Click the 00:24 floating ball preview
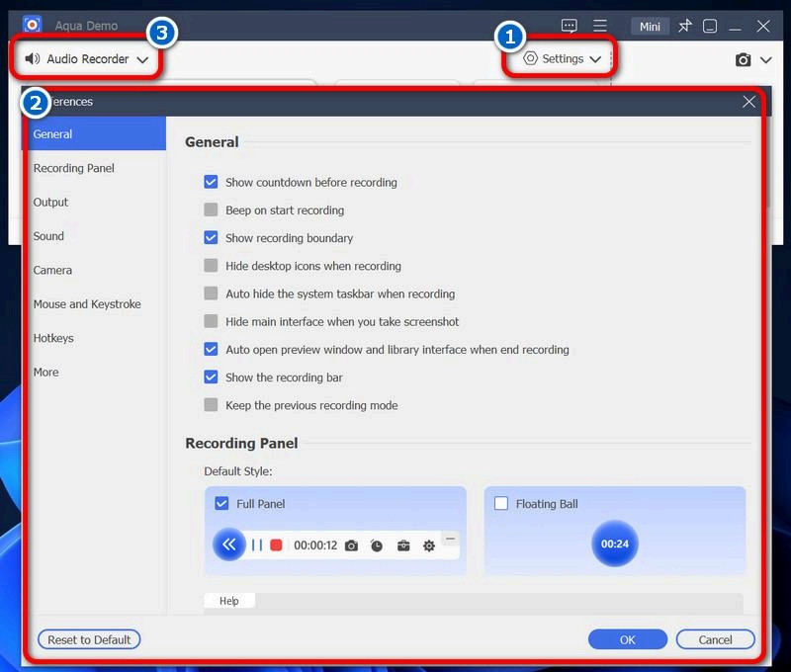The width and height of the screenshot is (791, 672). (x=614, y=544)
